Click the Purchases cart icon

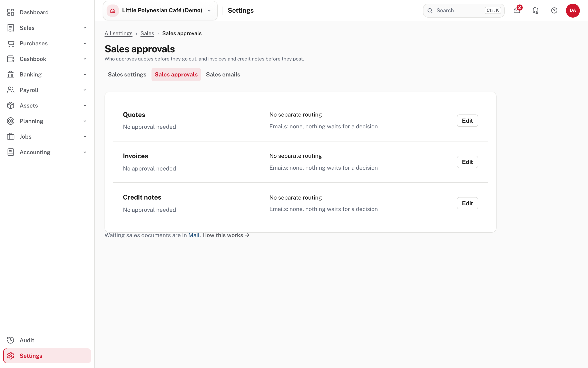coord(11,43)
